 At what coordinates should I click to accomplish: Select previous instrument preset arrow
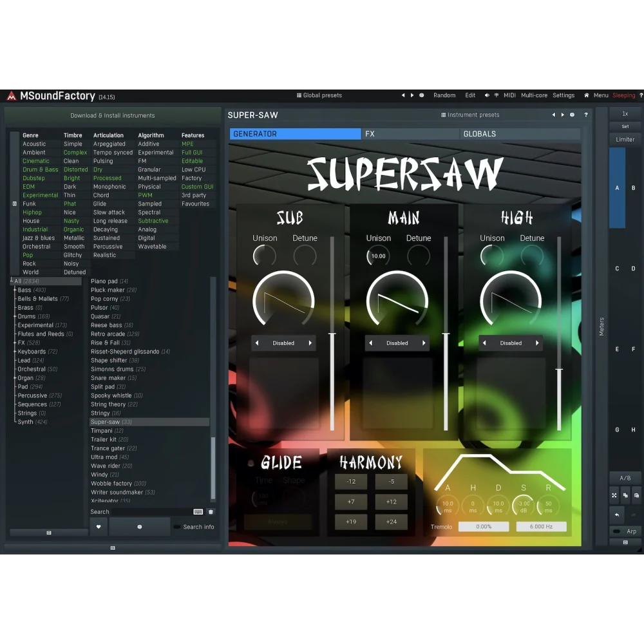point(554,115)
